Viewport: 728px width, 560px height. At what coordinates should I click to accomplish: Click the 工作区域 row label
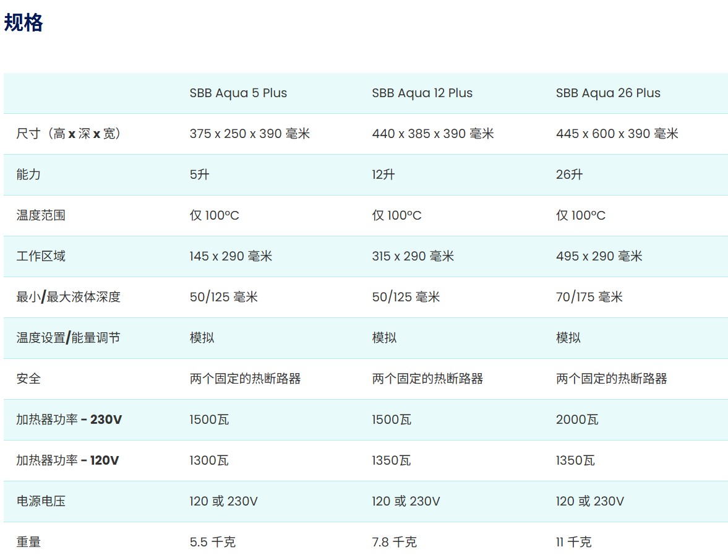(41, 256)
